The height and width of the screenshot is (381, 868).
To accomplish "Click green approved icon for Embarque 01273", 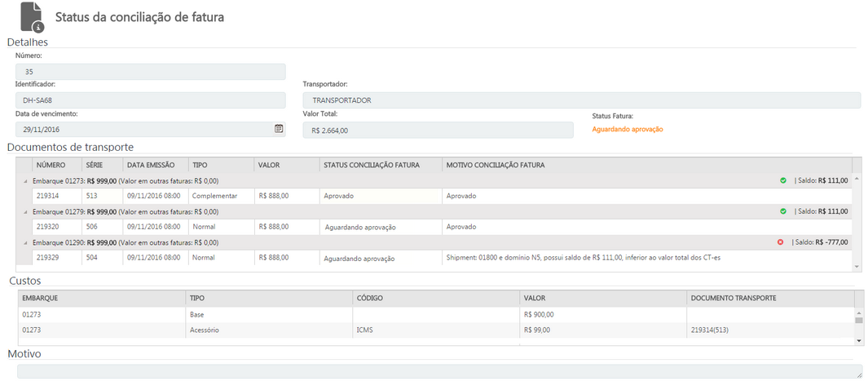I will click(x=782, y=180).
